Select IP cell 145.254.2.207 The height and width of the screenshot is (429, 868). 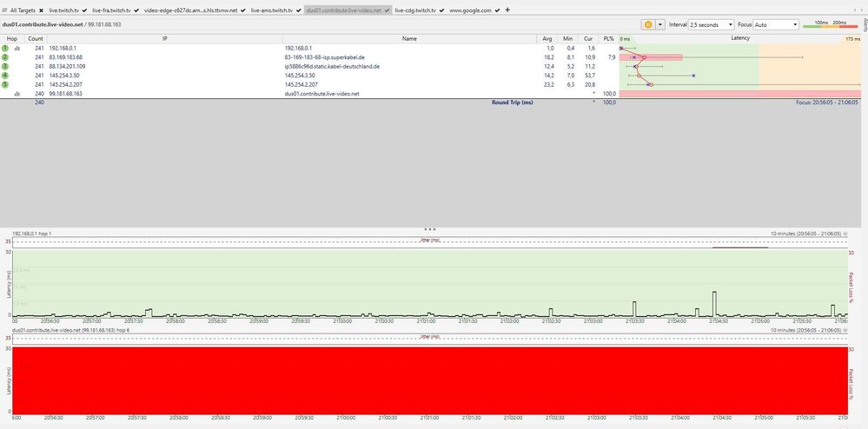65,84
